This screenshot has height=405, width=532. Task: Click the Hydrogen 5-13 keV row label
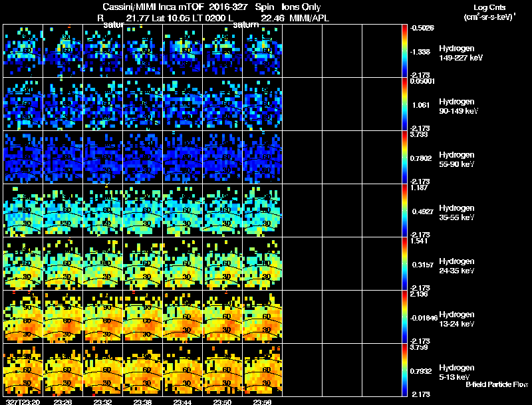click(457, 373)
